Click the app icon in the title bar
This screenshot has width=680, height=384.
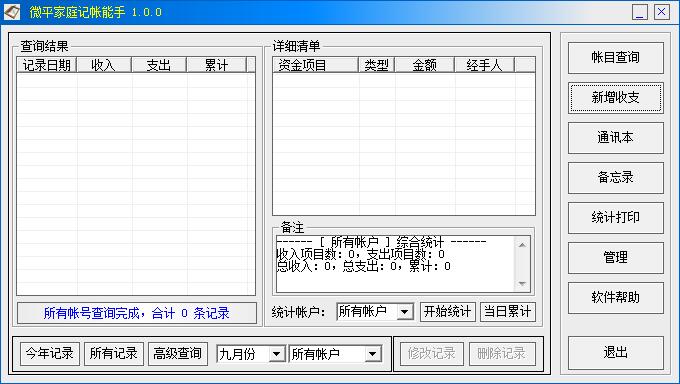click(12, 12)
